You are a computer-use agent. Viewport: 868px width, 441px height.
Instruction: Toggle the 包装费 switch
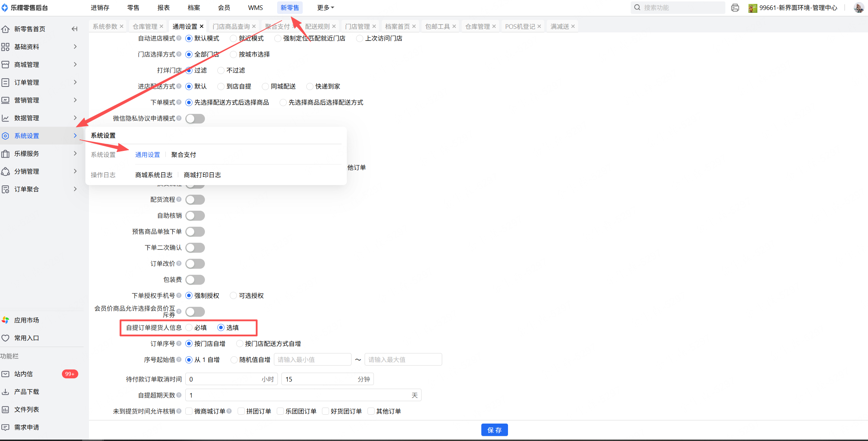[195, 279]
